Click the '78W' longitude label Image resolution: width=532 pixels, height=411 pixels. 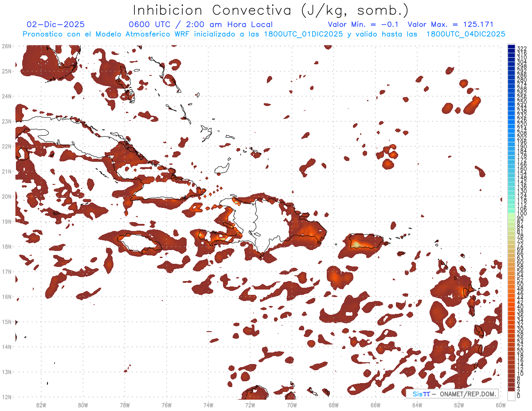point(125,405)
